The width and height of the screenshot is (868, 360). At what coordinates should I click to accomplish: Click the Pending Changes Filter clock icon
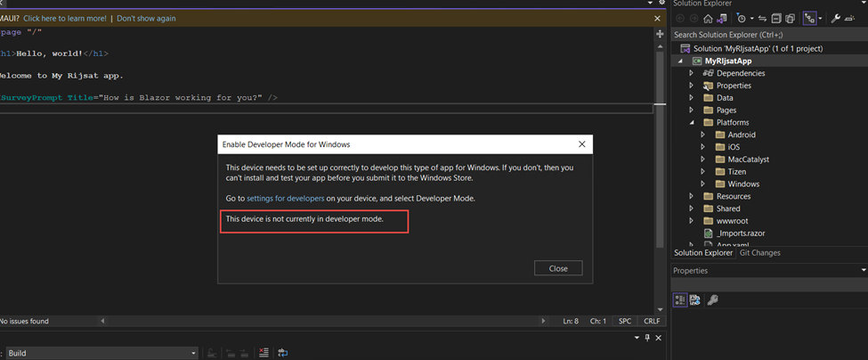point(741,19)
